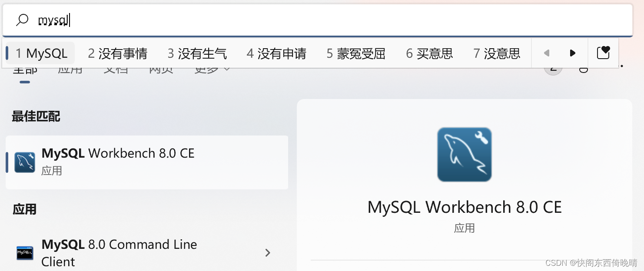Open the IME emoji sticker panel
Image resolution: width=644 pixels, height=271 pixels.
tap(603, 53)
